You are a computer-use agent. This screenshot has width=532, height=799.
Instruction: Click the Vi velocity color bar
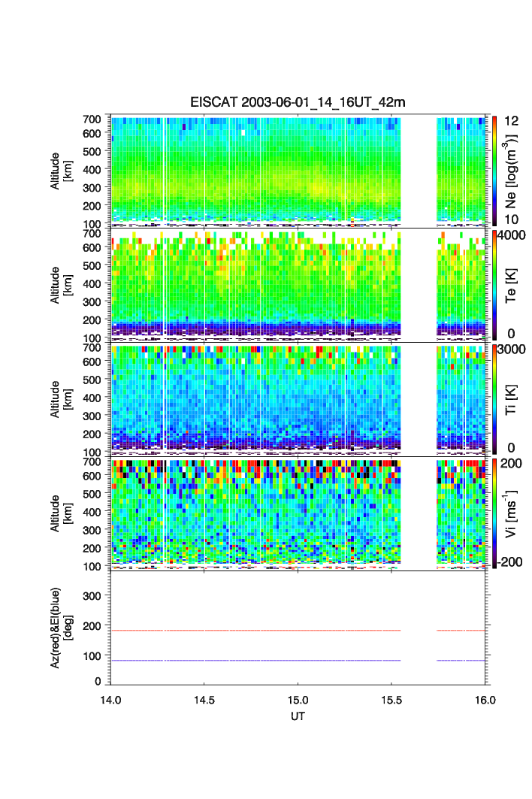(x=494, y=513)
